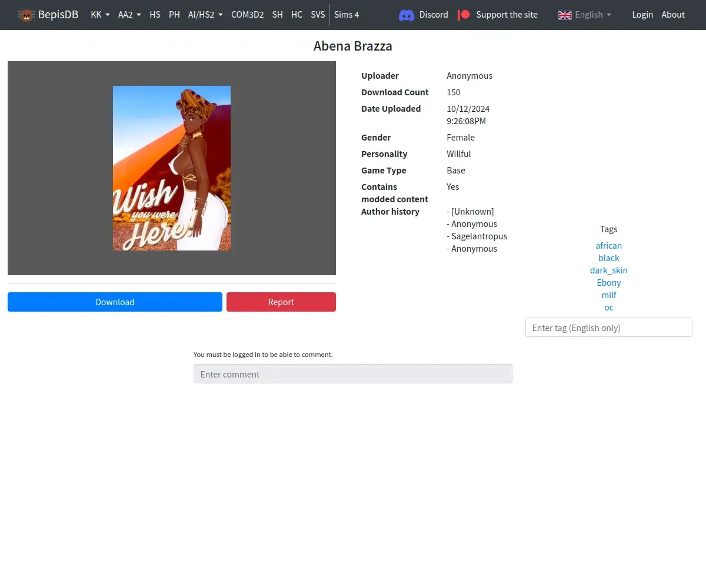The image size is (706, 588).
Task: Open the COM3D2 section
Action: pyautogui.click(x=247, y=15)
